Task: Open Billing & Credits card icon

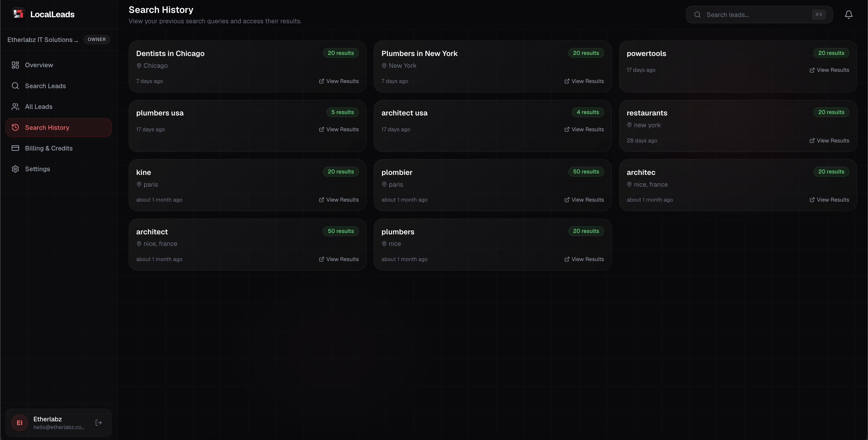Action: point(15,148)
